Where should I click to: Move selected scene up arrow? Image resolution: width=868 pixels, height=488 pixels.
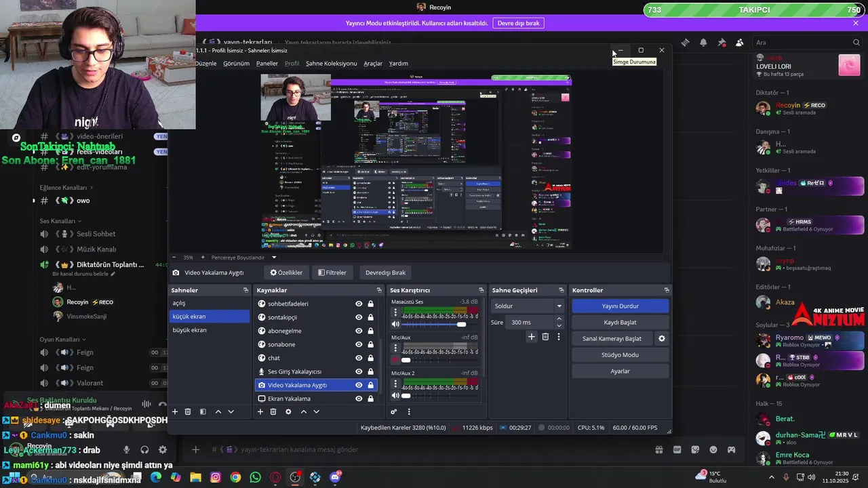pyautogui.click(x=218, y=411)
